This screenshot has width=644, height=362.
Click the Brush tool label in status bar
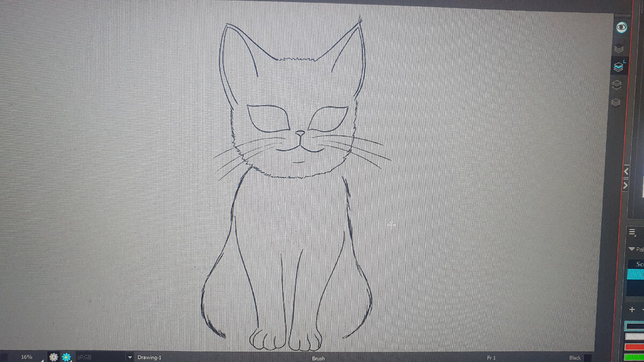point(318,358)
